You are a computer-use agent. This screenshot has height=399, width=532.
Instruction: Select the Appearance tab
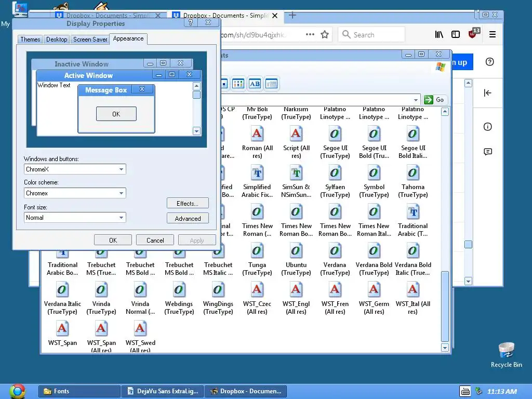click(128, 38)
